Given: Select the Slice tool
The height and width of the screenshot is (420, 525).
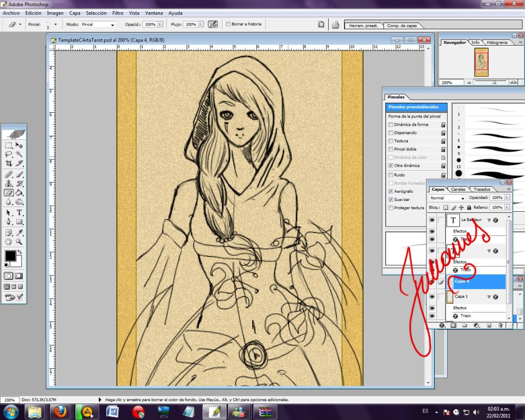Looking at the screenshot, I should [x=19, y=164].
